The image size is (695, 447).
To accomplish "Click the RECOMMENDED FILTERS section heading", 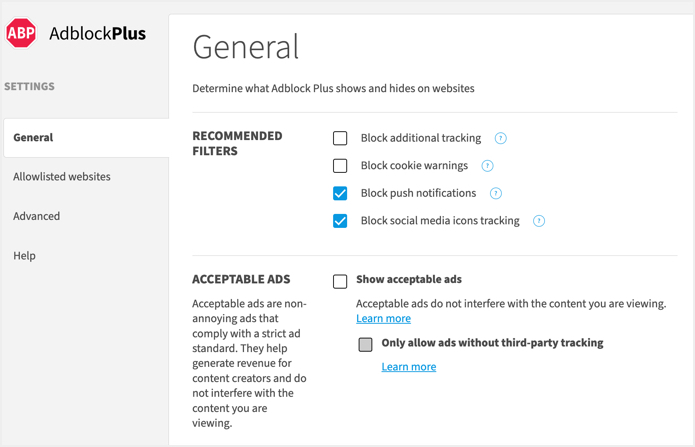I will click(237, 143).
